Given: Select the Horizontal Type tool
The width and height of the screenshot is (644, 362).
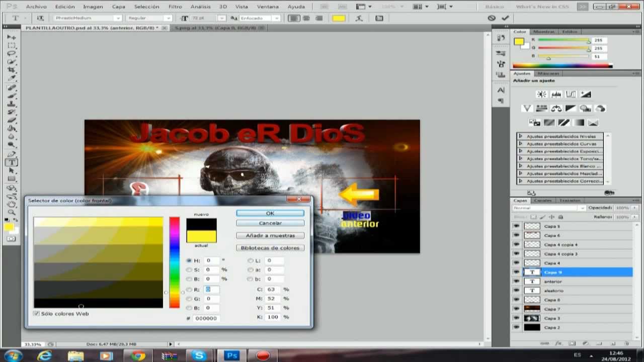Looking at the screenshot, I should click(11, 162).
